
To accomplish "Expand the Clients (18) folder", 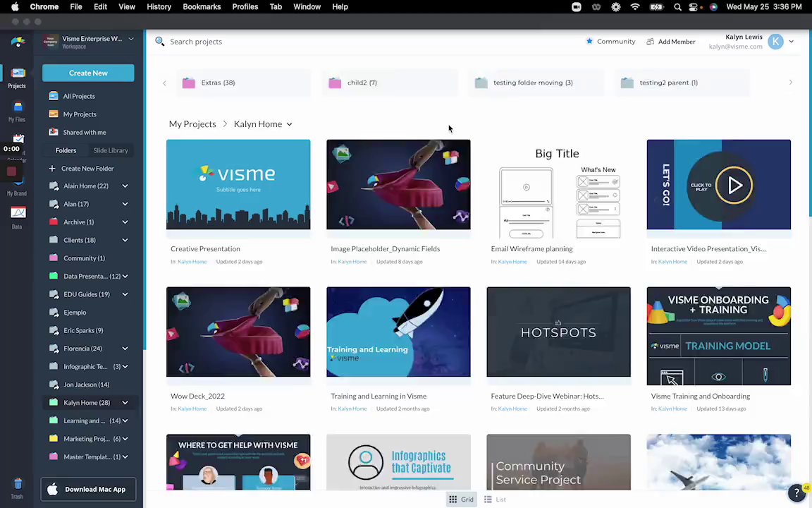I will pyautogui.click(x=125, y=240).
